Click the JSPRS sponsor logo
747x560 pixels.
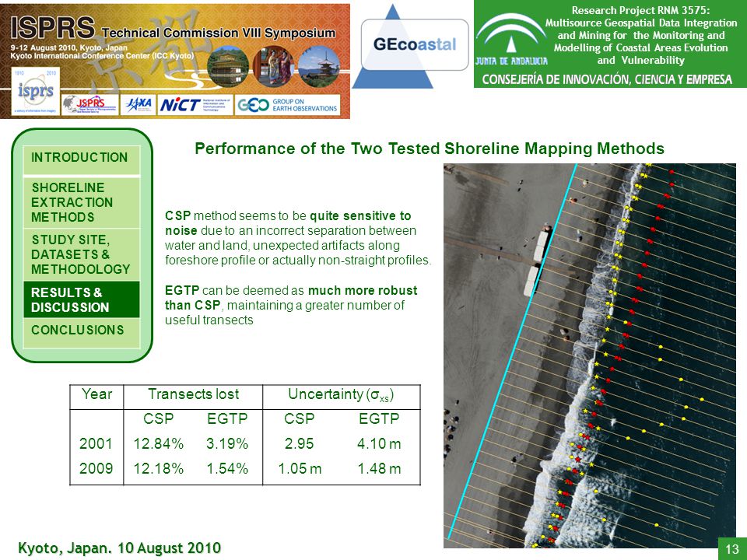[x=90, y=104]
